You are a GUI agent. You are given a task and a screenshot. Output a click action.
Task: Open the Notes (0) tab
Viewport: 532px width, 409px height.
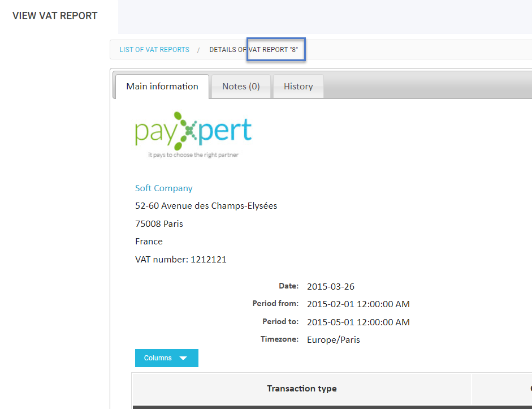(241, 87)
